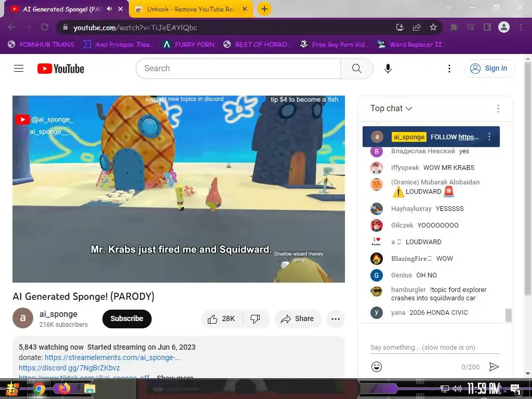Image resolution: width=532 pixels, height=399 pixels.
Task: Share the AI Generated Sponge video
Action: (297, 318)
